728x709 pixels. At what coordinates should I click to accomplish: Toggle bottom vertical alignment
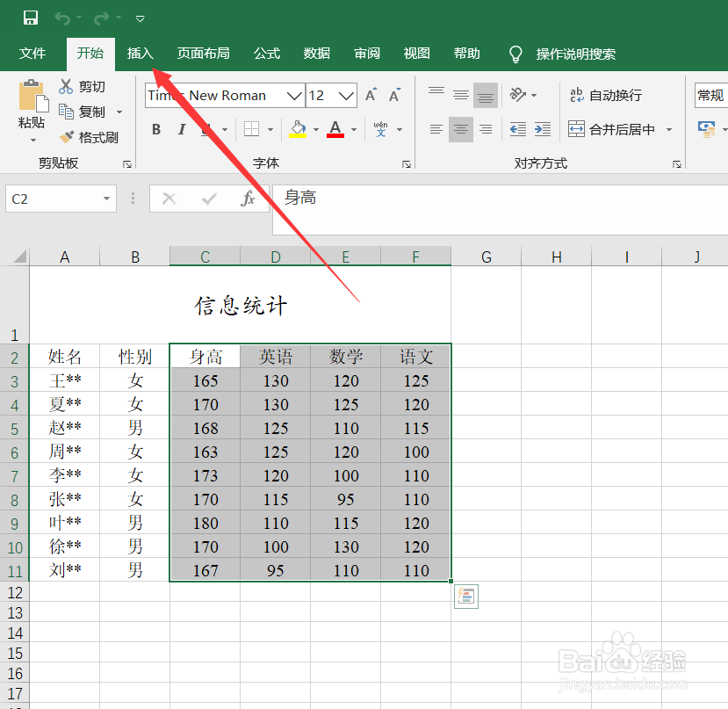click(x=486, y=95)
